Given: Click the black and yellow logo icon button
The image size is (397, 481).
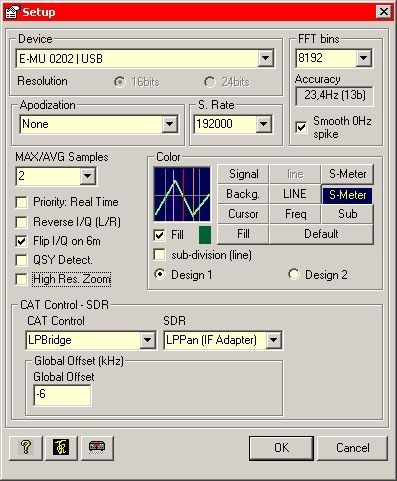Looking at the screenshot, I should click(x=61, y=448).
